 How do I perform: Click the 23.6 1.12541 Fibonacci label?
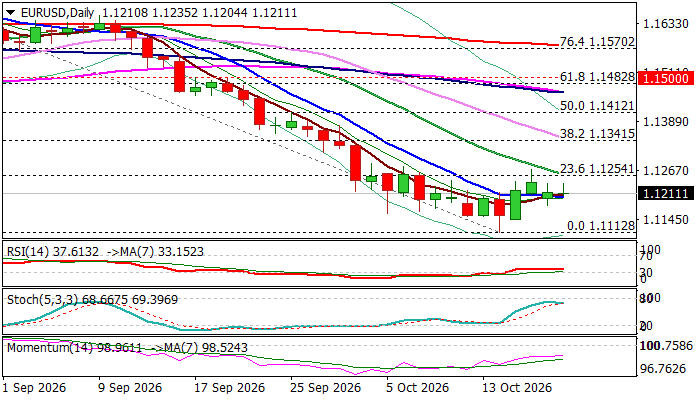(x=597, y=169)
